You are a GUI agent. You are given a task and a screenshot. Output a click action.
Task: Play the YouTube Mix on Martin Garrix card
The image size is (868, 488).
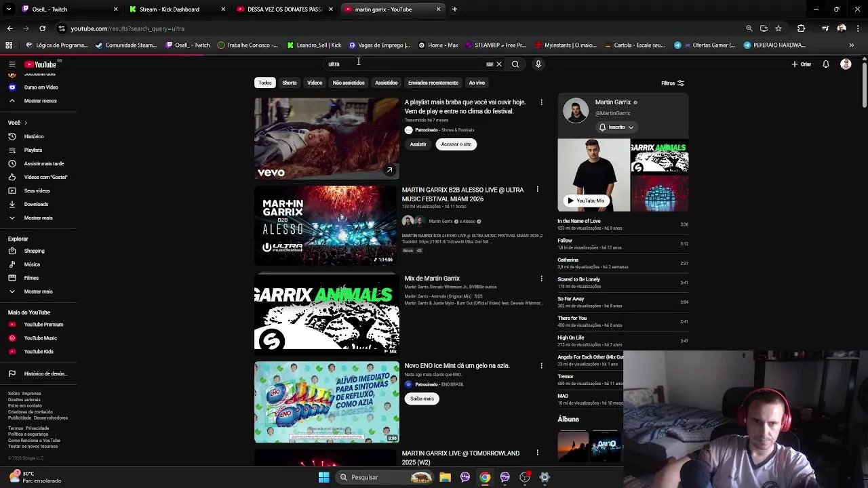[x=587, y=201]
